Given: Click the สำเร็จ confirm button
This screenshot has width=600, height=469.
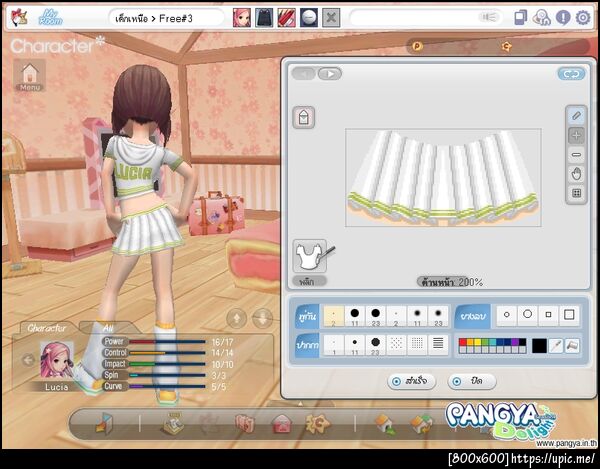Looking at the screenshot, I should [x=411, y=381].
